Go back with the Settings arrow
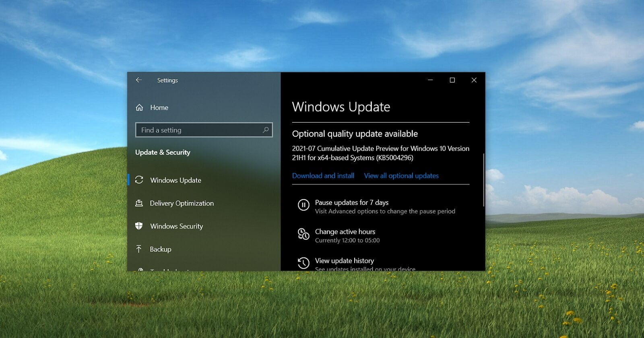 pyautogui.click(x=139, y=80)
